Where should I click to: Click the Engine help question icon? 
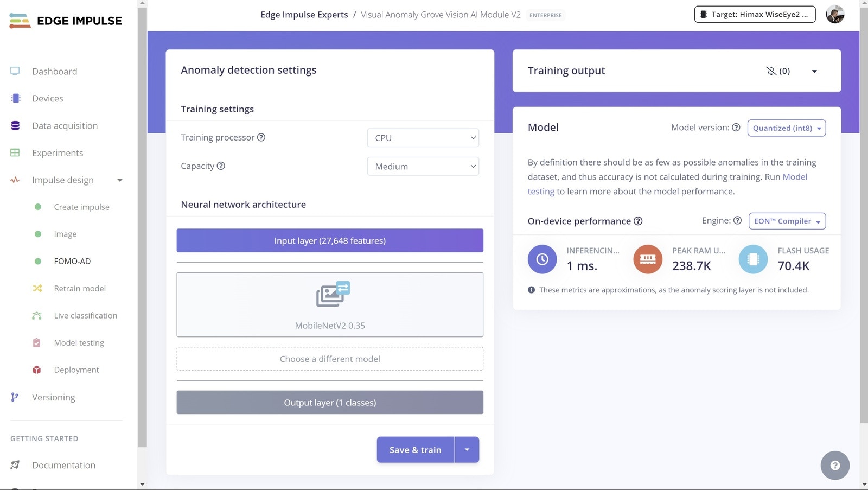tap(737, 220)
